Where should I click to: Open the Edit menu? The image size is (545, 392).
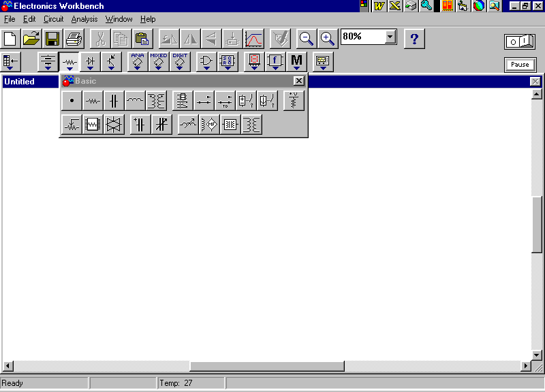tap(29, 19)
